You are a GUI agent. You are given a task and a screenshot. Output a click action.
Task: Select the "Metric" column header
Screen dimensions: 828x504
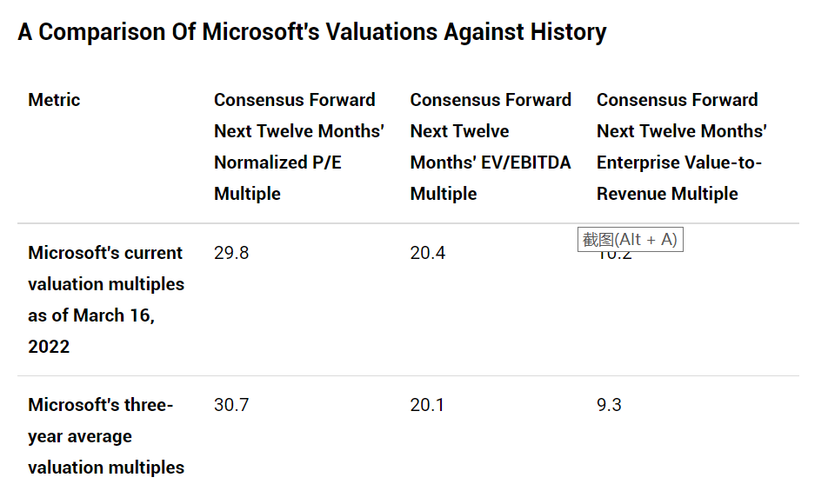click(x=54, y=100)
